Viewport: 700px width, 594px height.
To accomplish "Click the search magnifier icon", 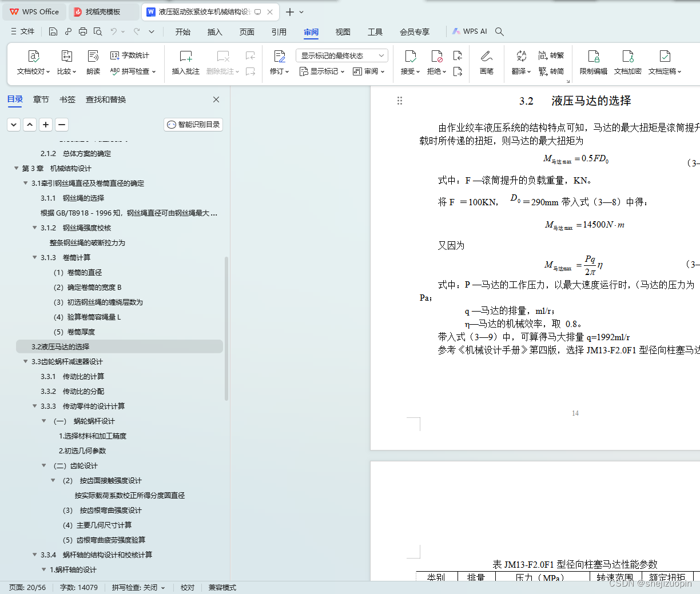I will (x=499, y=31).
